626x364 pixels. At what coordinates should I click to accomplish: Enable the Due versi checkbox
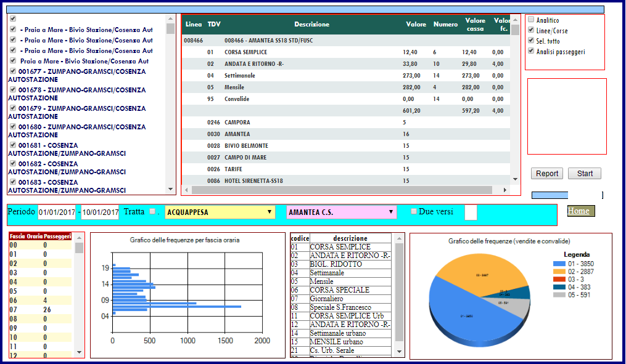pyautogui.click(x=414, y=211)
